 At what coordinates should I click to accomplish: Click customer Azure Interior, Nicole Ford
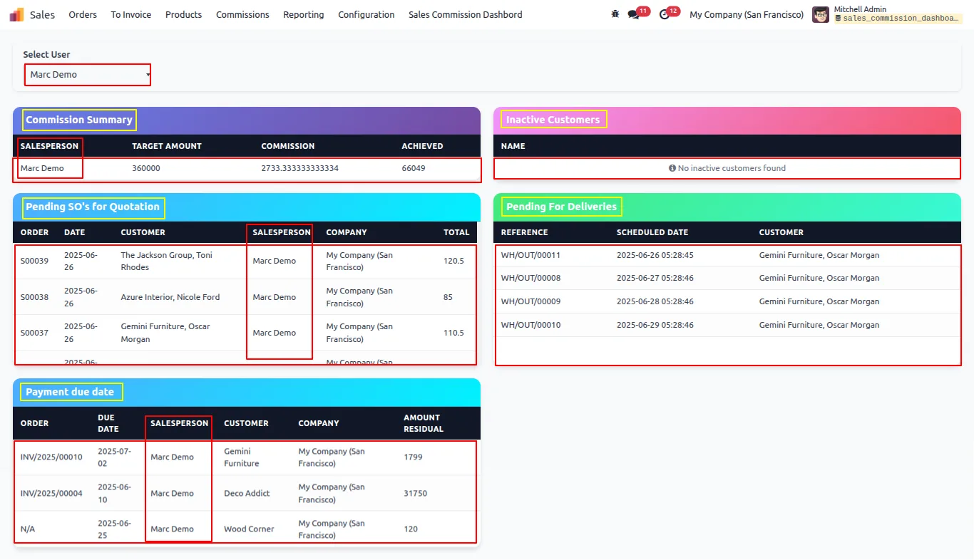click(170, 297)
